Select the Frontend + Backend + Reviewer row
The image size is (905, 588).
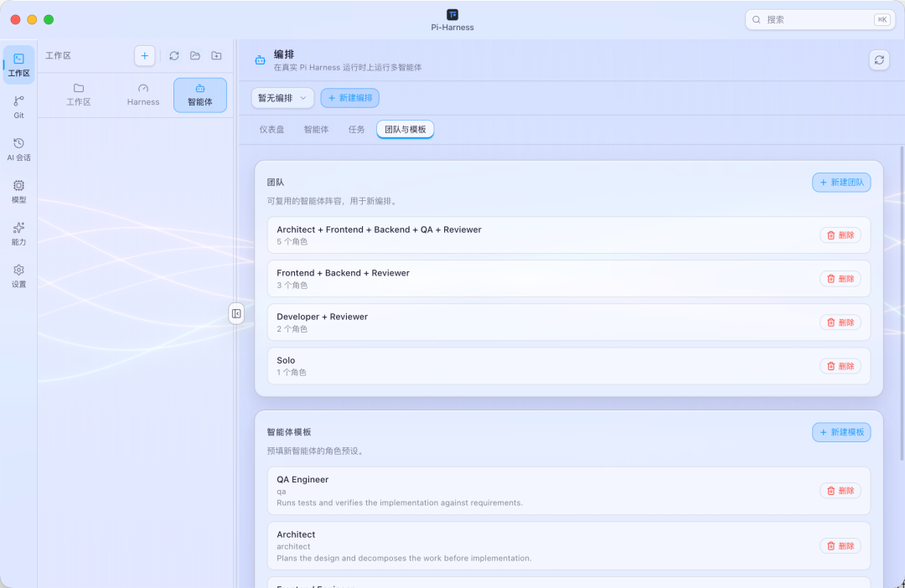[x=568, y=279]
